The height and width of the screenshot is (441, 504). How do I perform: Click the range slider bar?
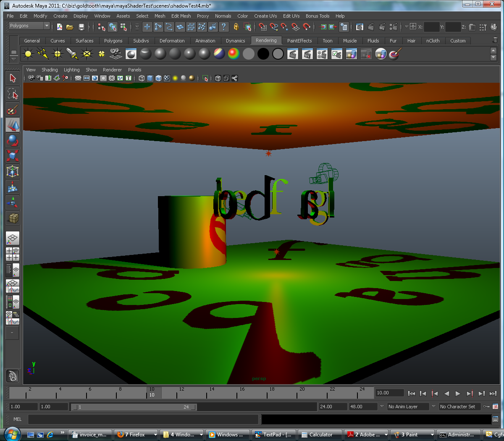[x=134, y=407]
